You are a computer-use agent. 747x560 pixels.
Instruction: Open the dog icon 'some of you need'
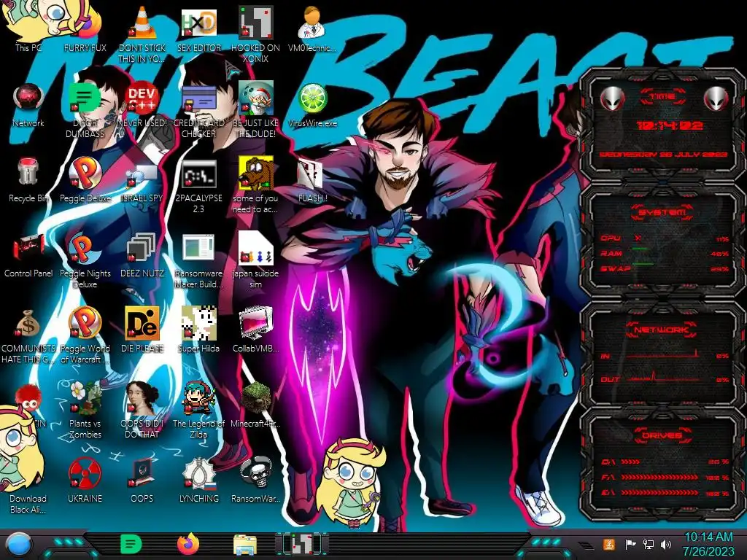point(255,186)
